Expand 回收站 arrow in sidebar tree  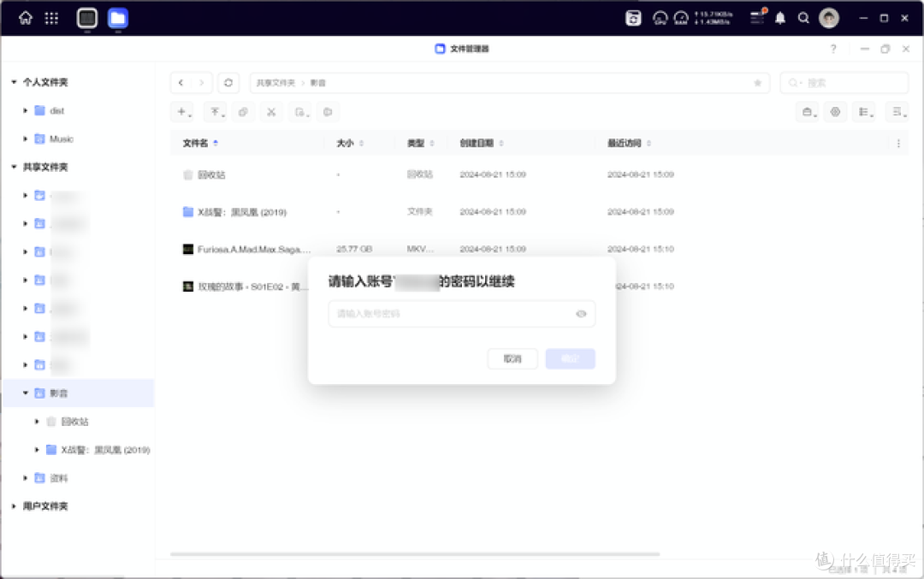tap(37, 421)
